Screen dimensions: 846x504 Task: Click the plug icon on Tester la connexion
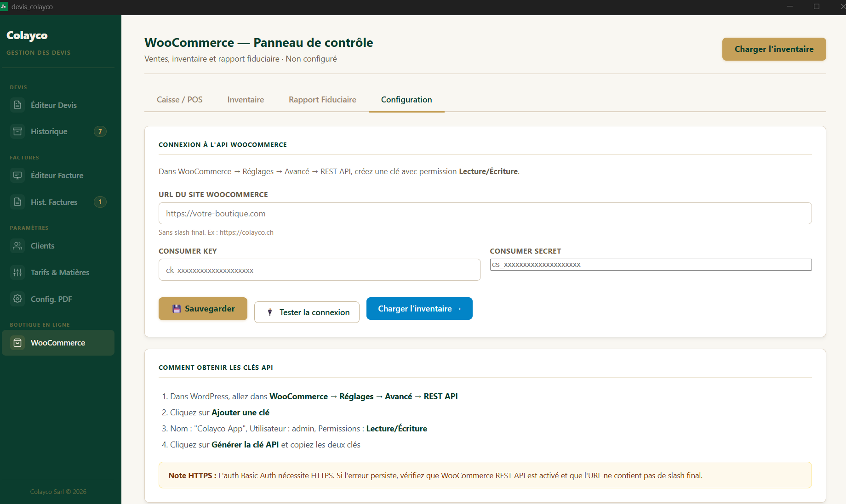[270, 312]
